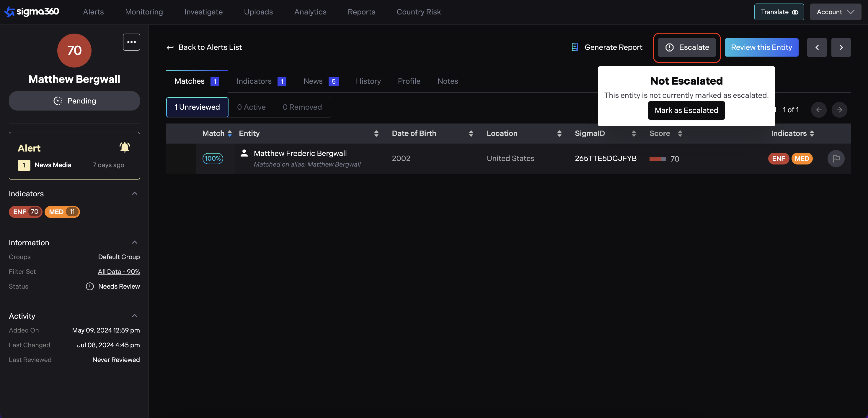Screen dimensions: 868x418
Task: Select the 0 Active filter
Action: [251, 107]
